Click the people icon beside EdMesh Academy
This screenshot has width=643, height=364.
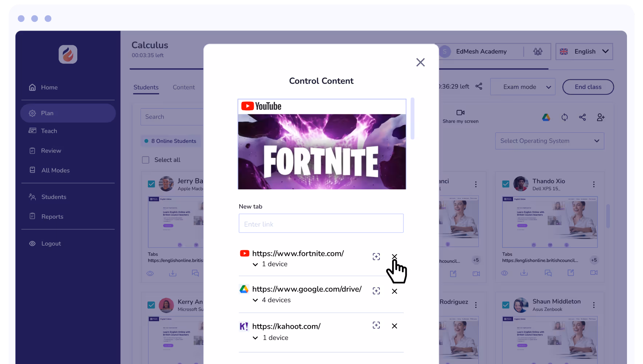pyautogui.click(x=538, y=52)
